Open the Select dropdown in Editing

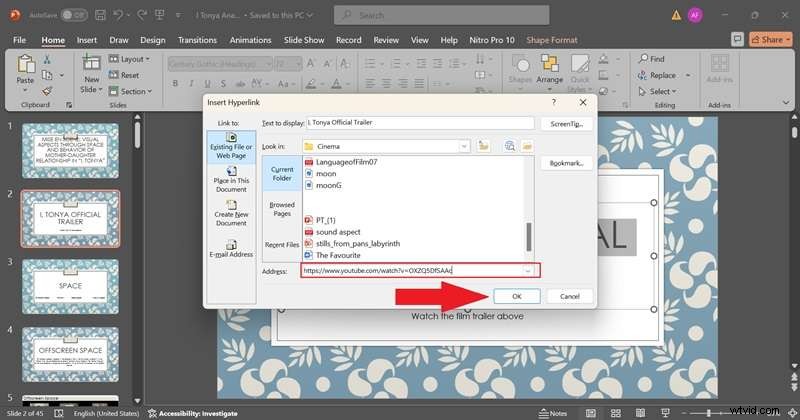tap(657, 91)
